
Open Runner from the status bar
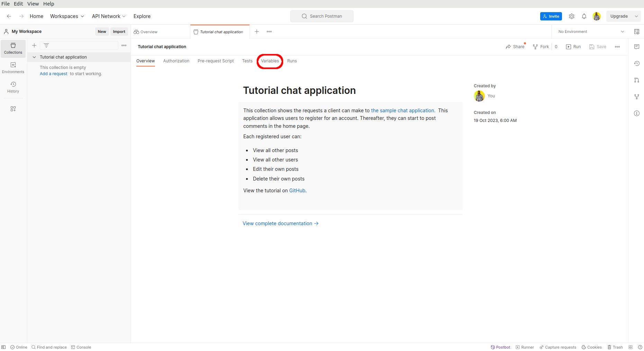pos(525,347)
